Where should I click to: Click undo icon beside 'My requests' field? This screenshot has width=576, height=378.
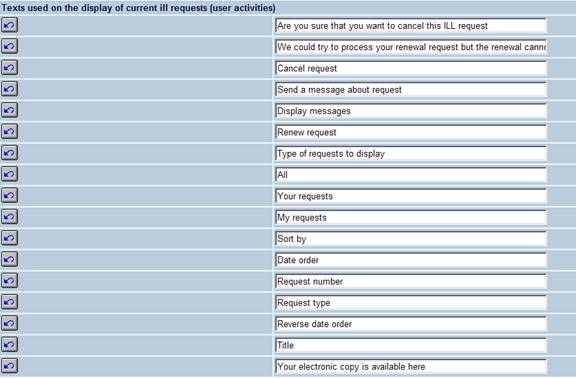[x=9, y=217]
